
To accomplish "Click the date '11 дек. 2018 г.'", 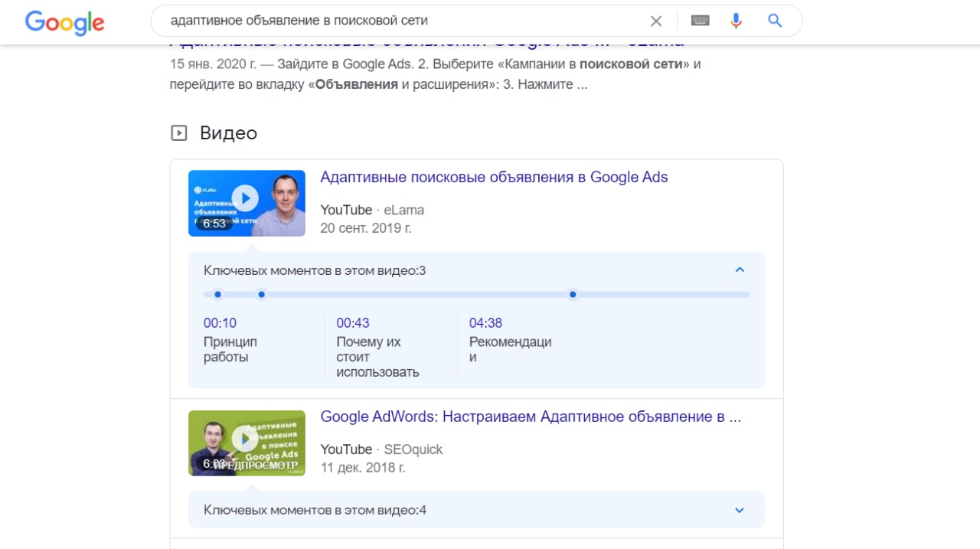I will (x=363, y=468).
